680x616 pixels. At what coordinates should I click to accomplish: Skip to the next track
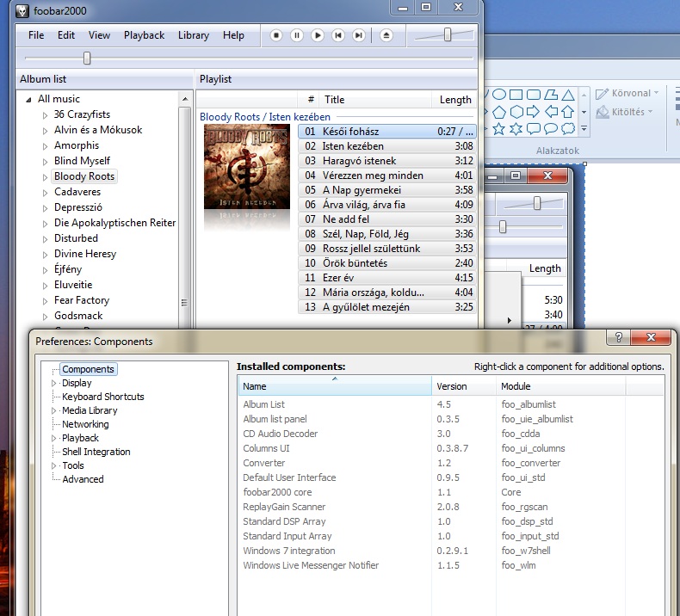(x=359, y=35)
